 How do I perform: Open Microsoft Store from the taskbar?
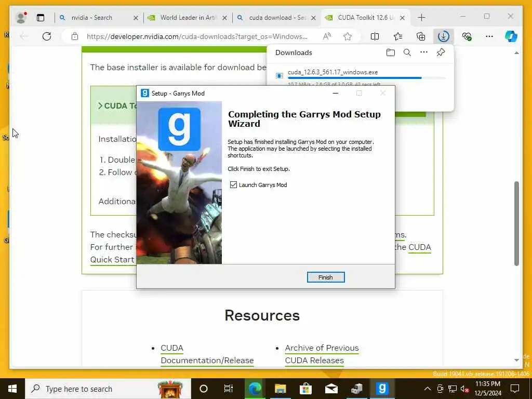(x=305, y=389)
